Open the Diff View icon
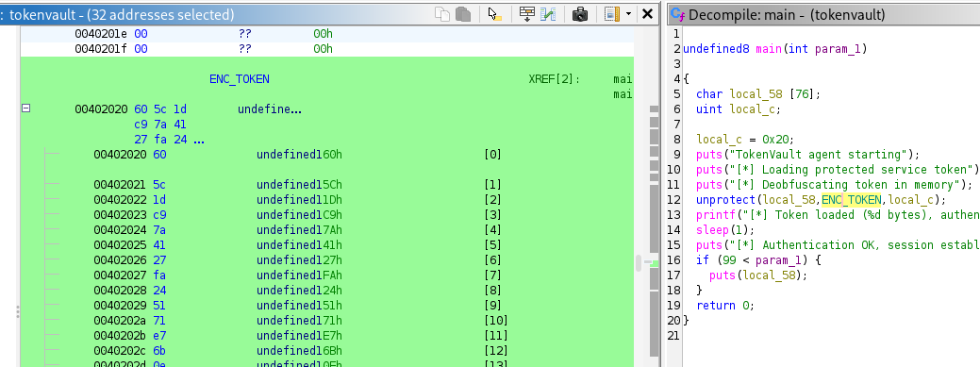The width and height of the screenshot is (980, 367). (548, 14)
